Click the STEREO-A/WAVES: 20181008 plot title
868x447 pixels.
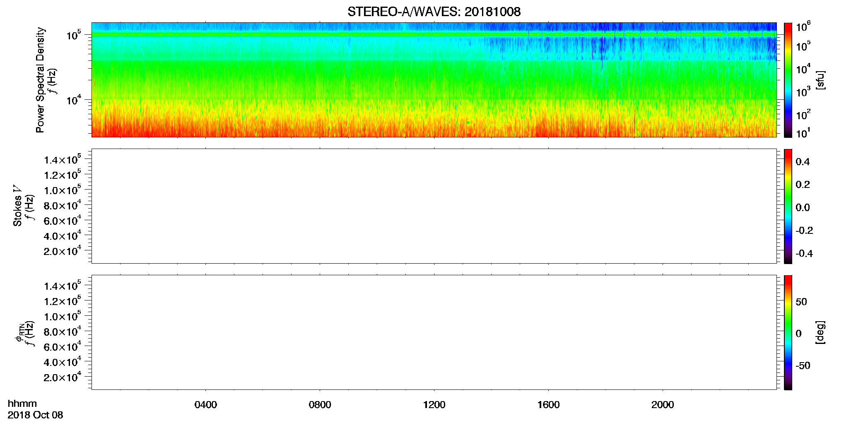(x=434, y=12)
